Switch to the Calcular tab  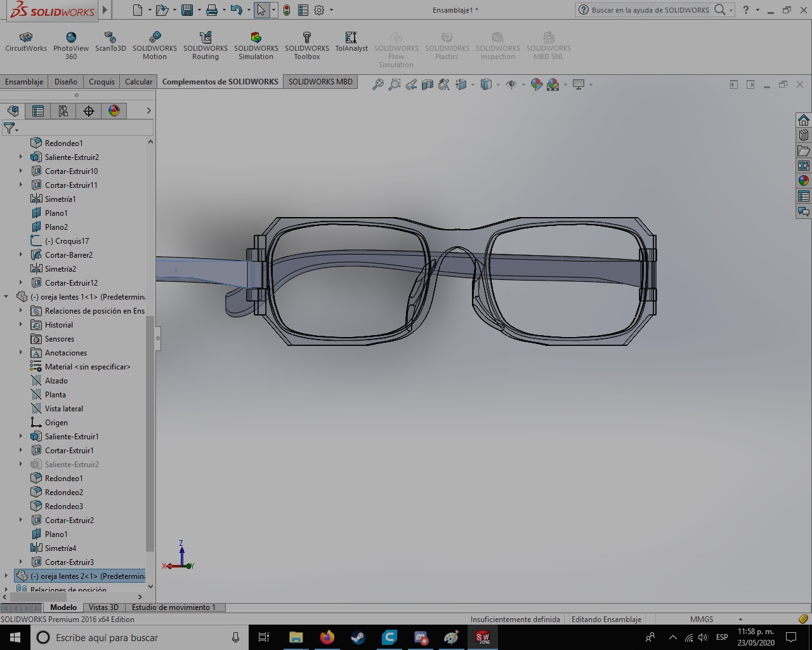tap(139, 82)
